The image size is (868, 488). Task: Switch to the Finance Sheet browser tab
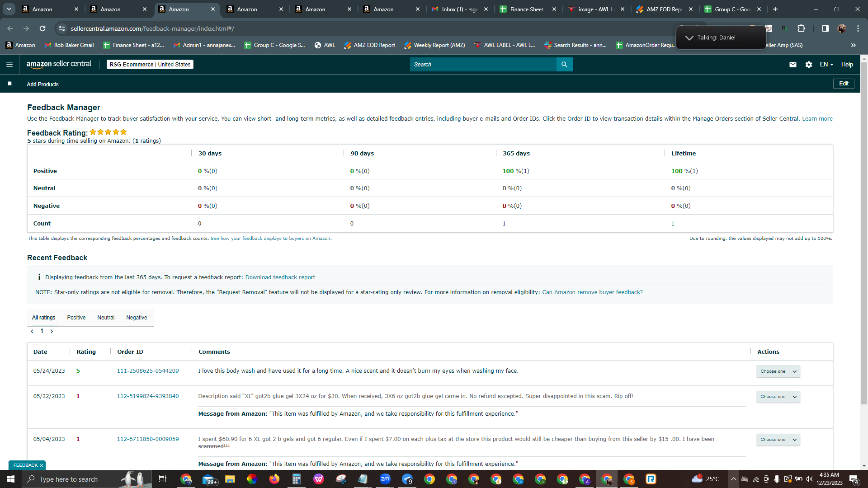(x=528, y=9)
